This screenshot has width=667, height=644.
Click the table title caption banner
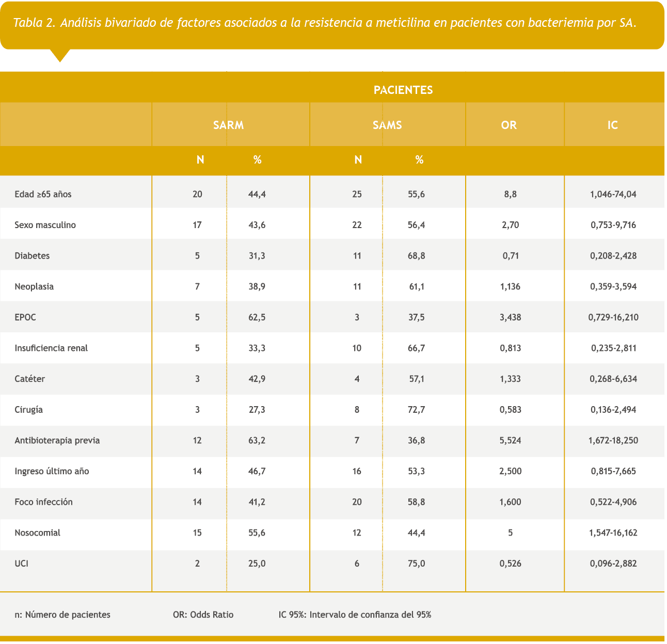(x=324, y=24)
